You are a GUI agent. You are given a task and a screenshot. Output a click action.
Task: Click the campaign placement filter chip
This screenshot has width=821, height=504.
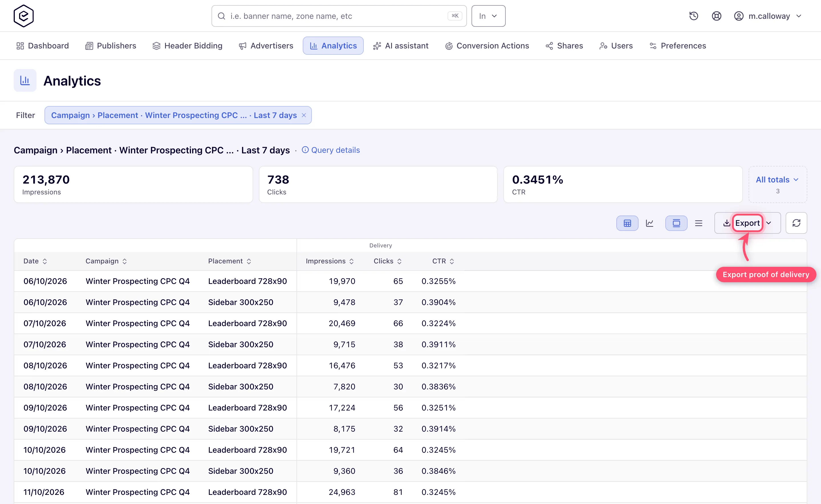click(x=178, y=115)
